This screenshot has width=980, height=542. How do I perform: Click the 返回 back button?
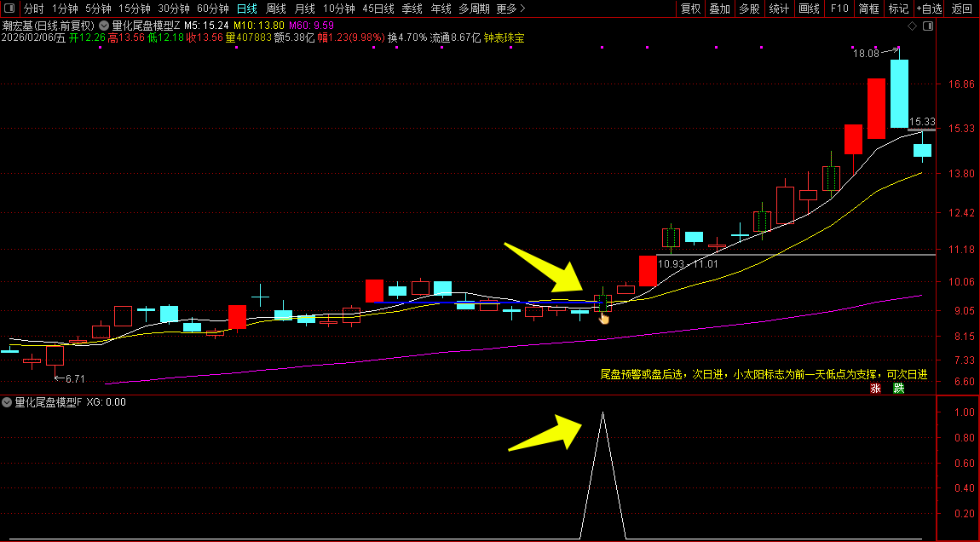(x=962, y=9)
